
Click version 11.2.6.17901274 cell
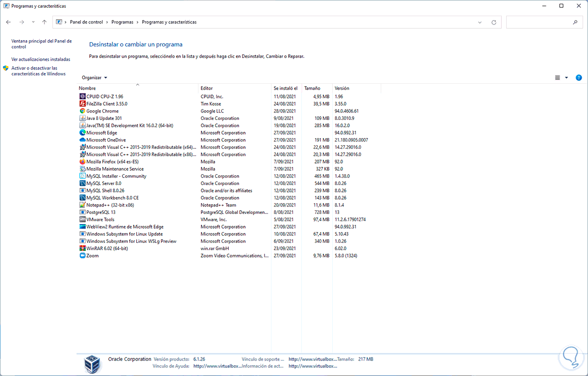(350, 219)
